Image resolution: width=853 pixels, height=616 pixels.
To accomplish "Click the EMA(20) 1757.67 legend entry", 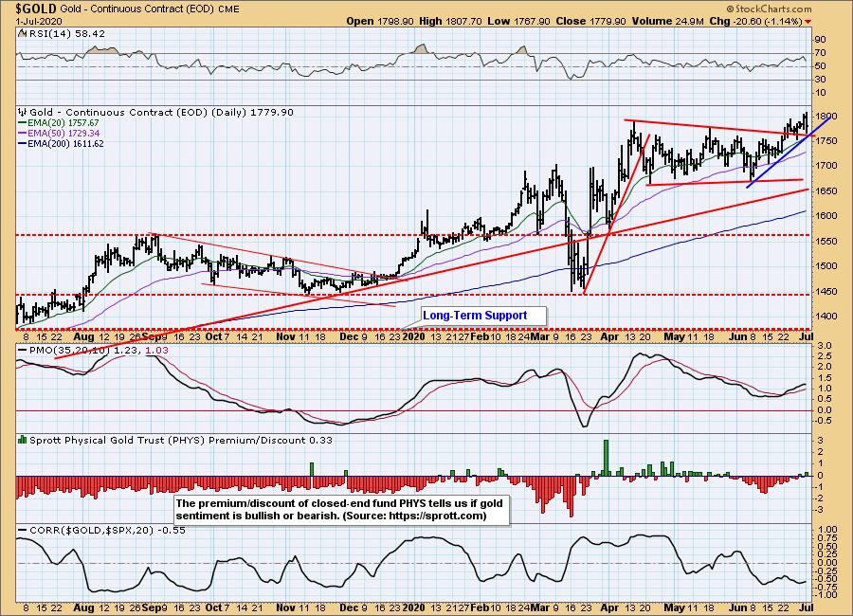I will tap(59, 123).
